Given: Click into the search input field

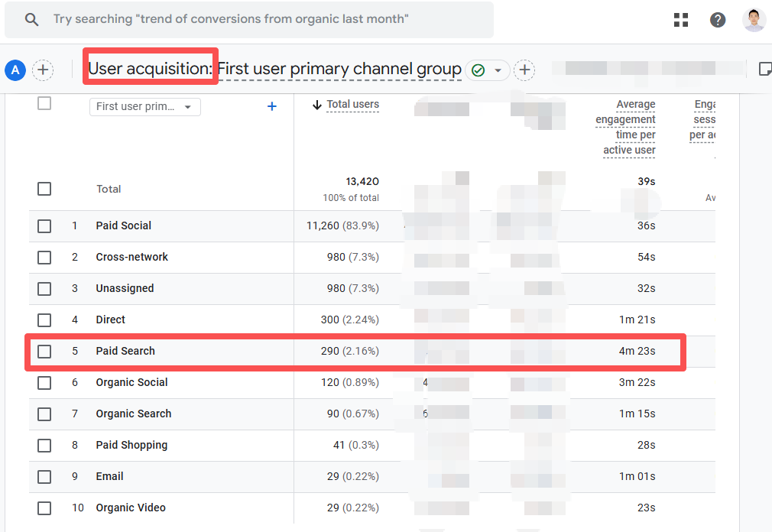Looking at the screenshot, I should click(260, 20).
